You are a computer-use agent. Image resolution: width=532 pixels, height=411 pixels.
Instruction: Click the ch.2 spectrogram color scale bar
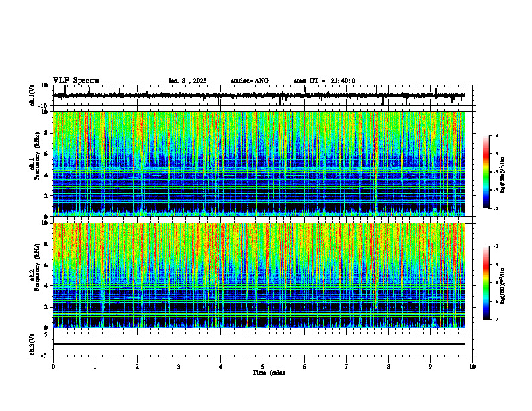(x=486, y=283)
